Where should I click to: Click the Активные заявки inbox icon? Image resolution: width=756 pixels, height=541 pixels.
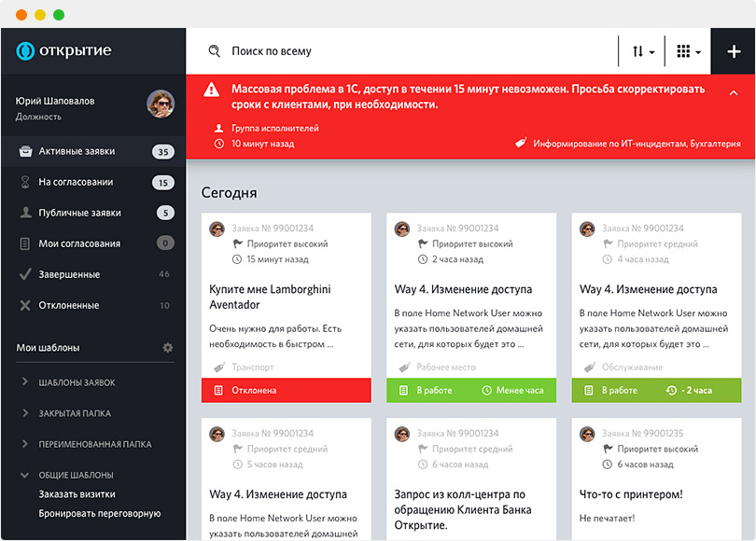tap(25, 151)
